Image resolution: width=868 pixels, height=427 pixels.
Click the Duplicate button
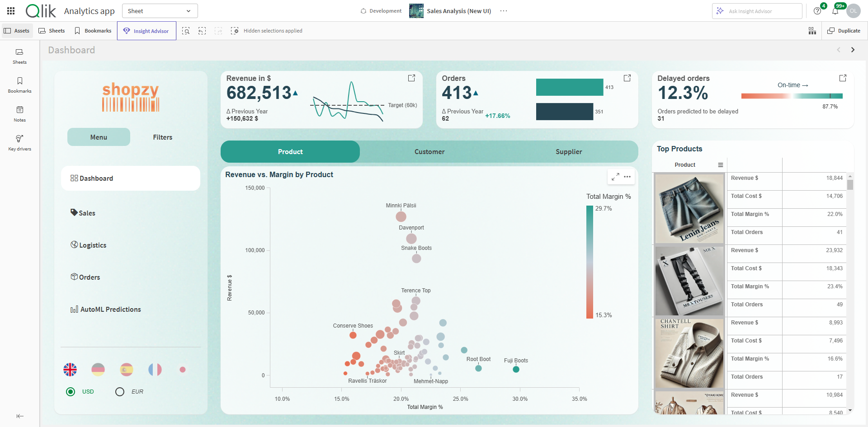(844, 31)
